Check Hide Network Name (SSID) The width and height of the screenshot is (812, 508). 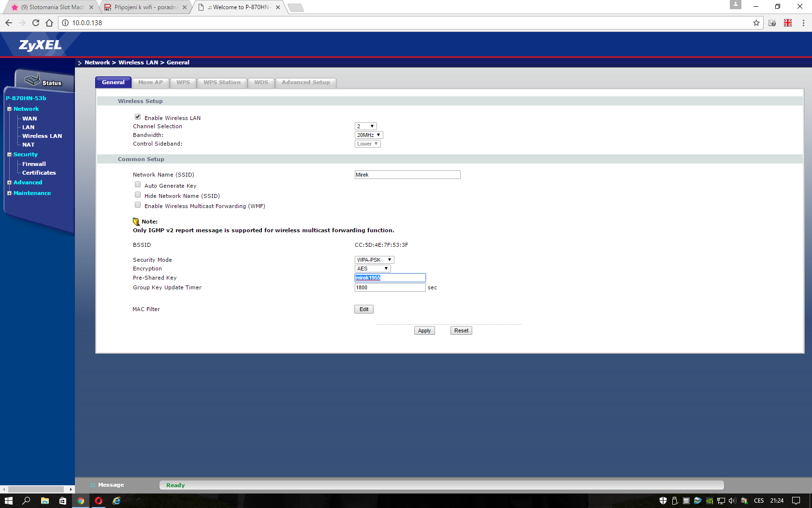(x=138, y=195)
